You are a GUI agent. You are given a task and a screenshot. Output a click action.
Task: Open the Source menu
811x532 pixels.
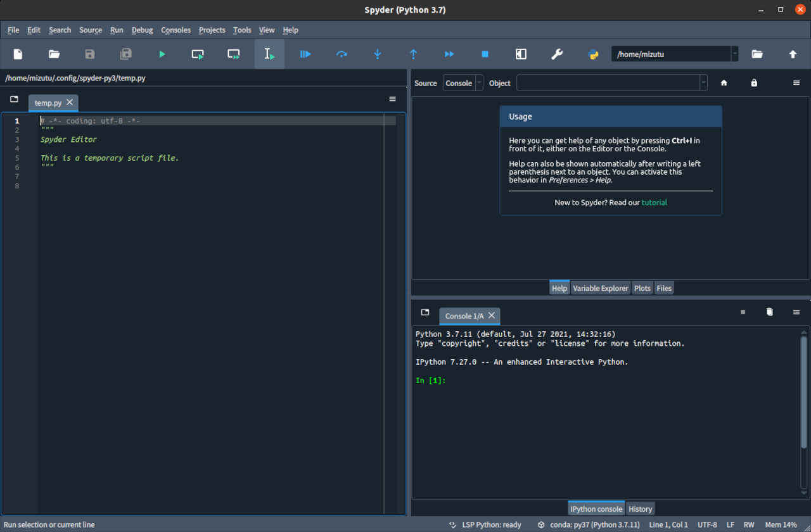(x=91, y=30)
